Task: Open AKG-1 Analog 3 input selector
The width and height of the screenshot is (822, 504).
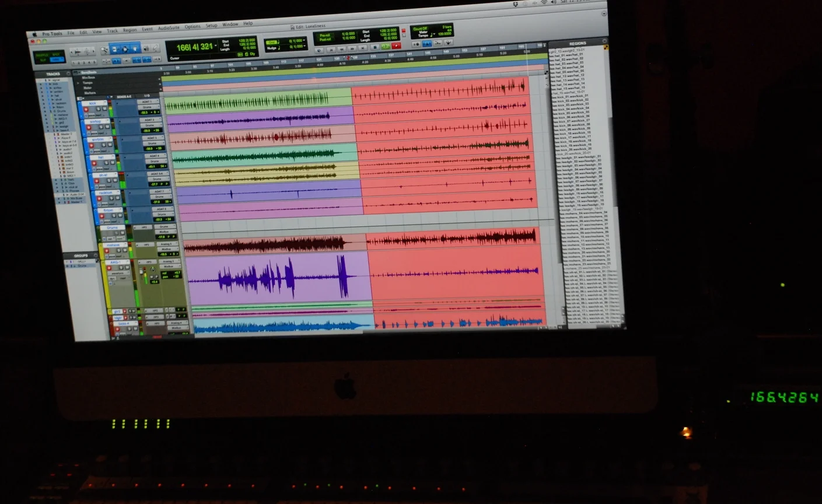Action: coord(169,261)
